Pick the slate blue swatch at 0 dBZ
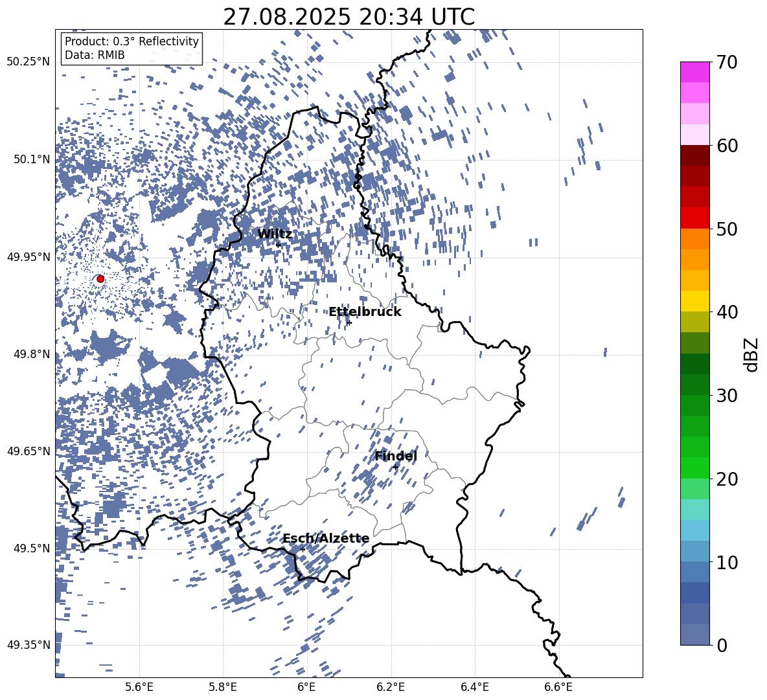 694,635
